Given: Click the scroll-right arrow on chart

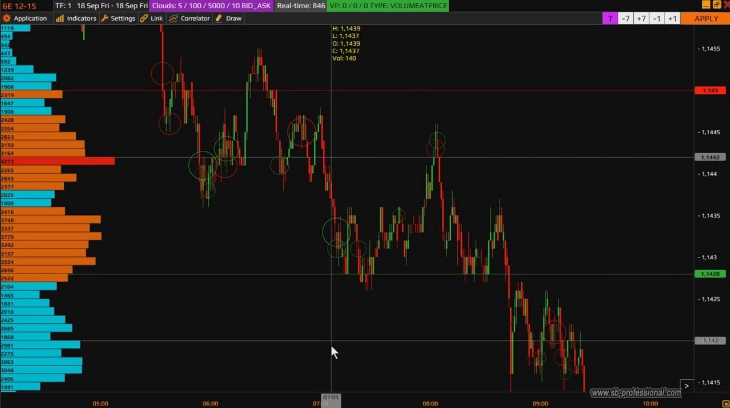Looking at the screenshot, I should (686, 385).
